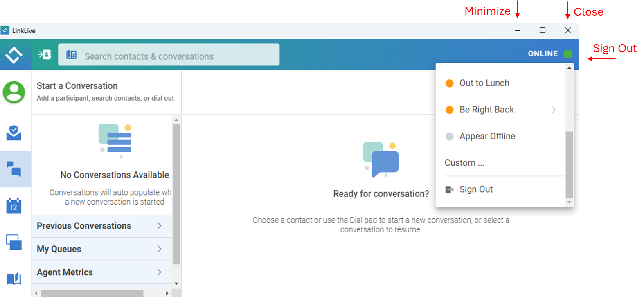Expand Be Right Back submenu chevron

[553, 110]
